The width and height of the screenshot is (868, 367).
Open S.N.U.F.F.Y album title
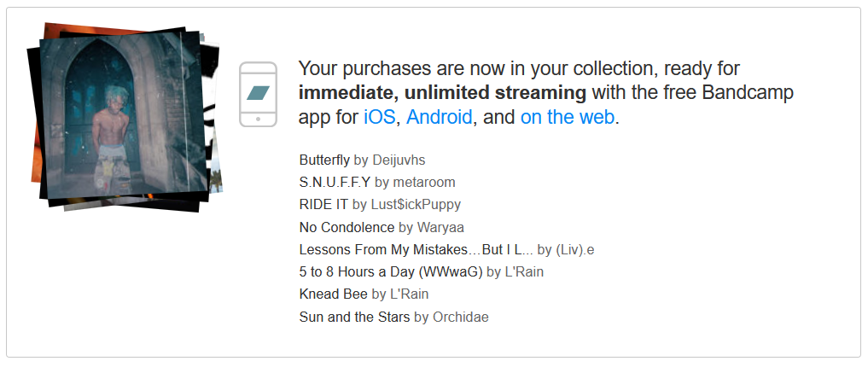(x=335, y=182)
